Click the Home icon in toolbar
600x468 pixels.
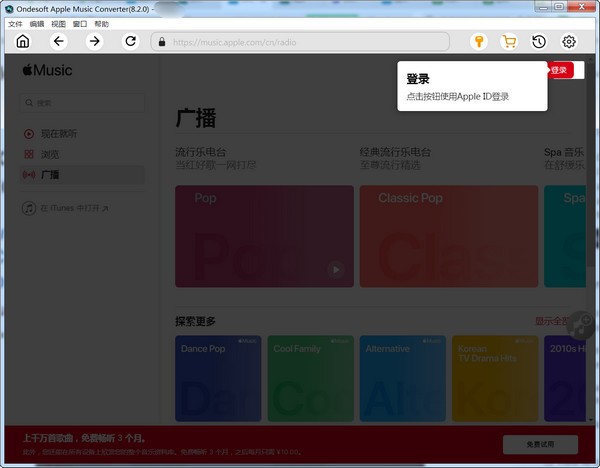coord(23,41)
